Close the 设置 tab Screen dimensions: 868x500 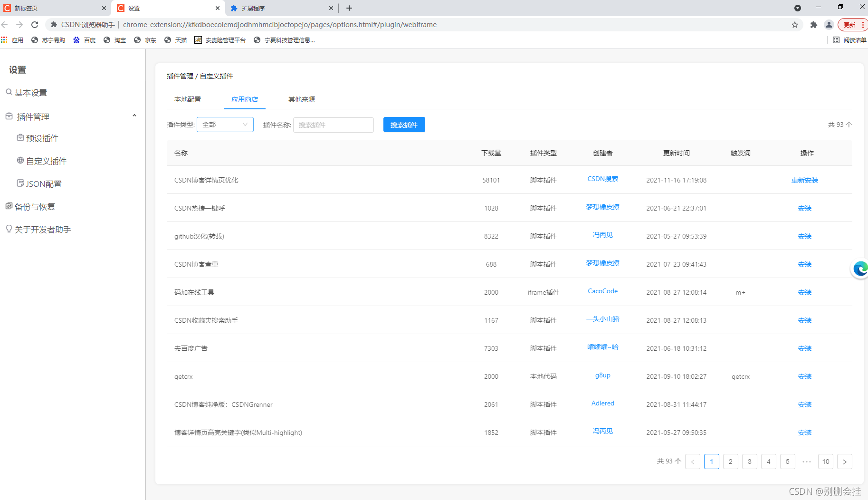(x=217, y=8)
